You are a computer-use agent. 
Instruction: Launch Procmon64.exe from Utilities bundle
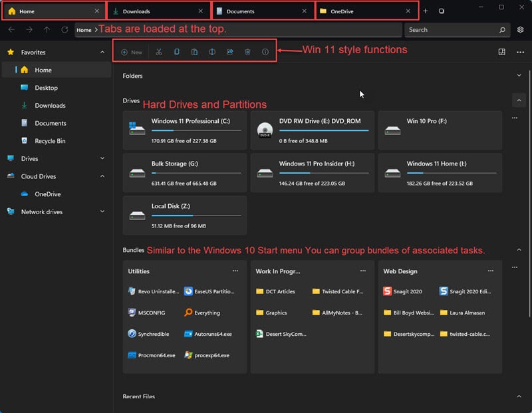coord(152,355)
